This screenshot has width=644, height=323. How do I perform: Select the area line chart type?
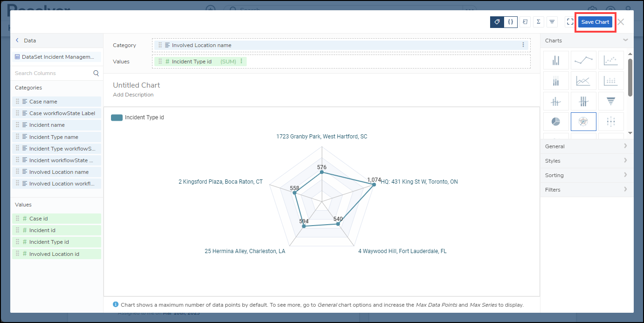pyautogui.click(x=583, y=81)
